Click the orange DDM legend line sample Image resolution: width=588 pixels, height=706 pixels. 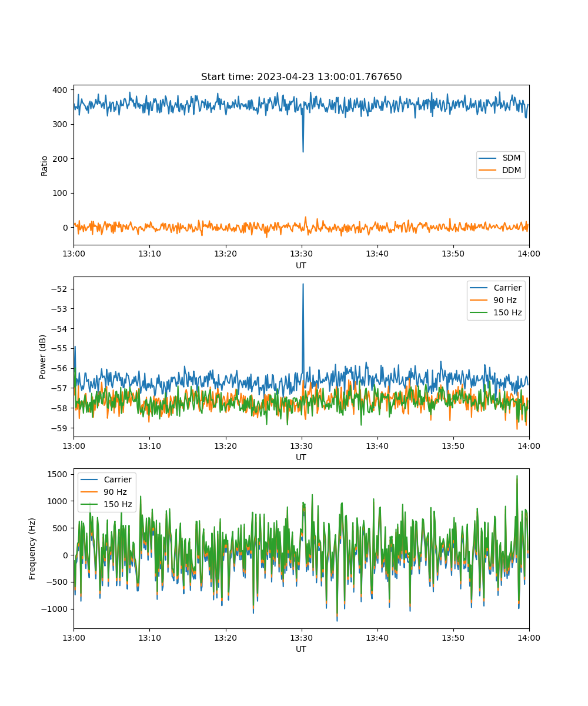pyautogui.click(x=488, y=171)
